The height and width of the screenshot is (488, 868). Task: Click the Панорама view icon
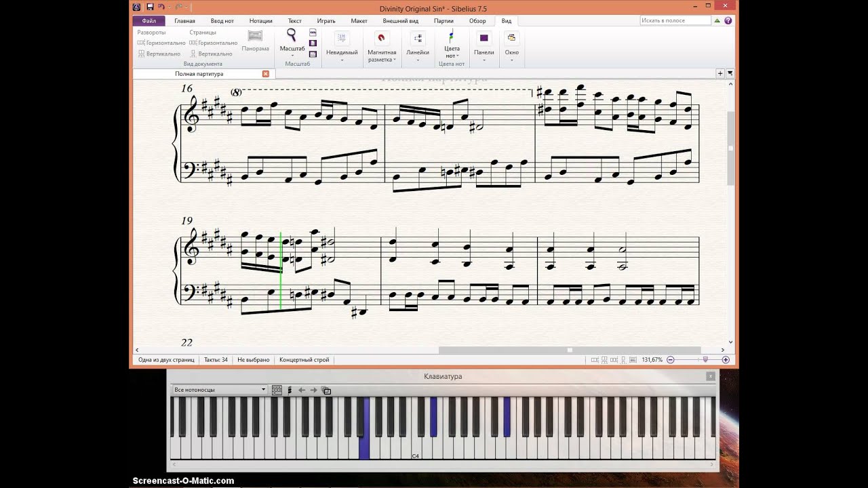[255, 36]
